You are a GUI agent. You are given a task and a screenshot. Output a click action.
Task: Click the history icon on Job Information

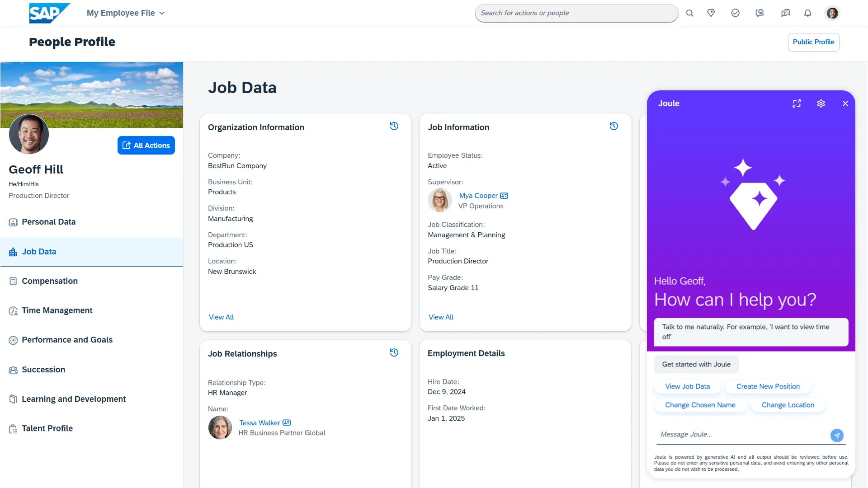pos(614,126)
